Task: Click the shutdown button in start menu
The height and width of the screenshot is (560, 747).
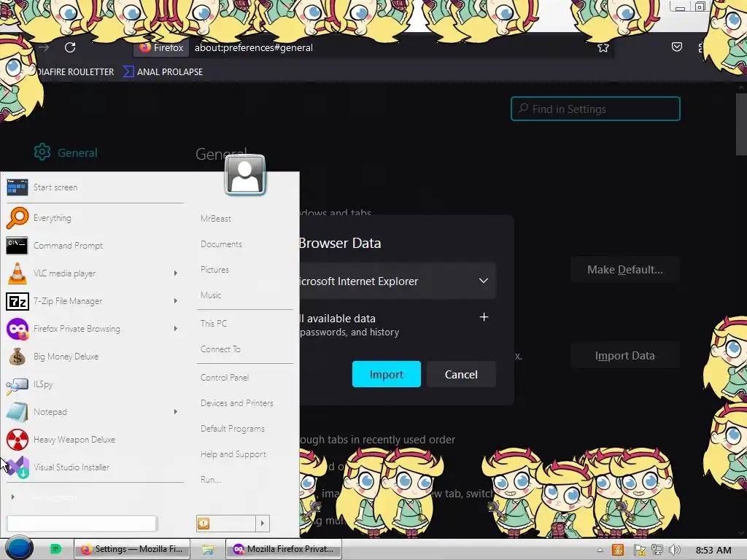Action: pos(226,524)
